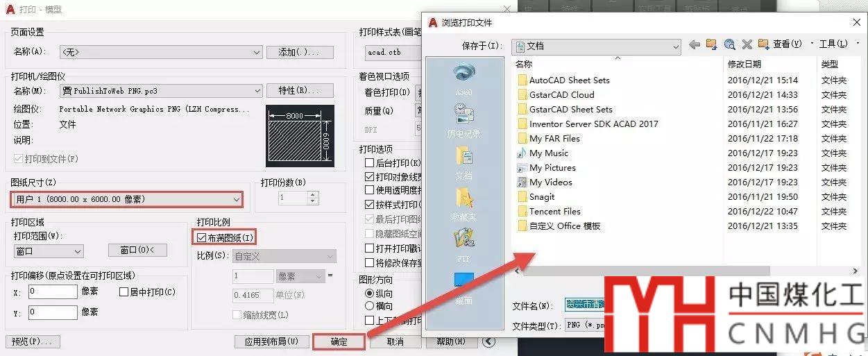Select the GstarCAD Cloud folder row

coord(561,95)
